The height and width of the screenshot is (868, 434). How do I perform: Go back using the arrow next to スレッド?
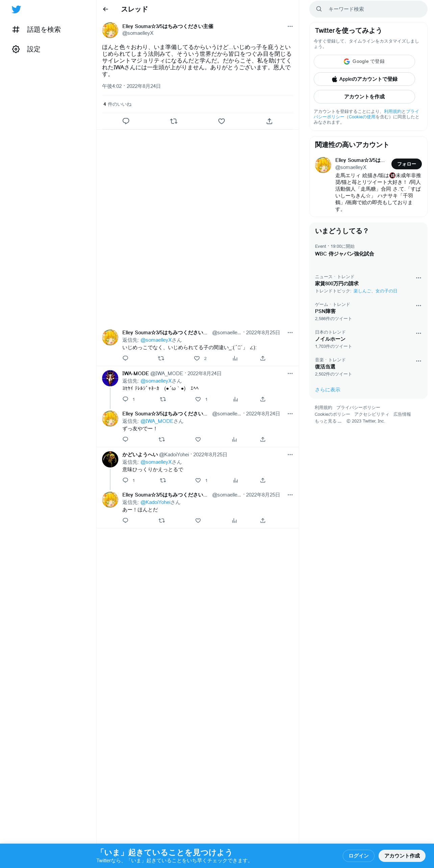[x=105, y=9]
